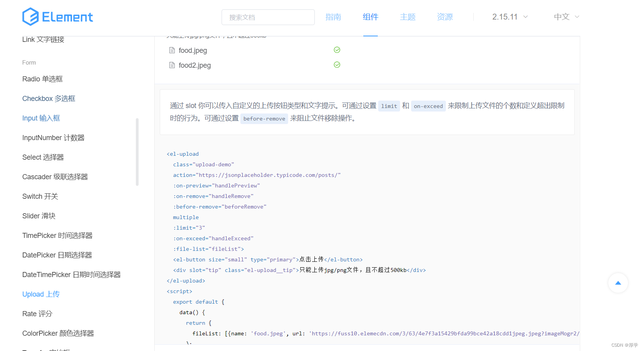
Task: Click the on-exceed inline code tag
Action: [428, 106]
